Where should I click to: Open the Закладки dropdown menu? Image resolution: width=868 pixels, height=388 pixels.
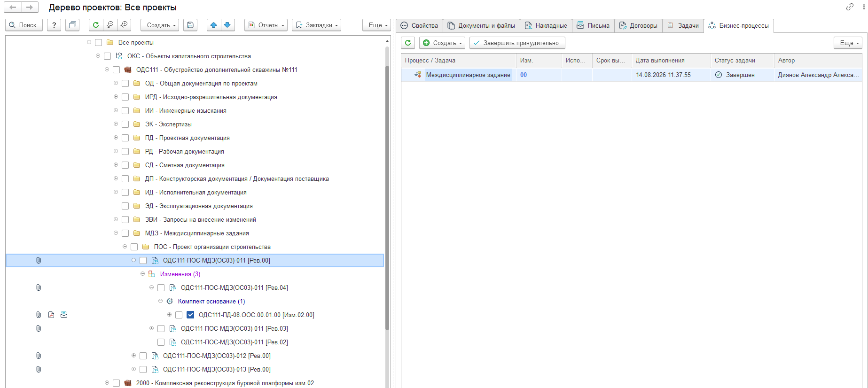(x=316, y=25)
